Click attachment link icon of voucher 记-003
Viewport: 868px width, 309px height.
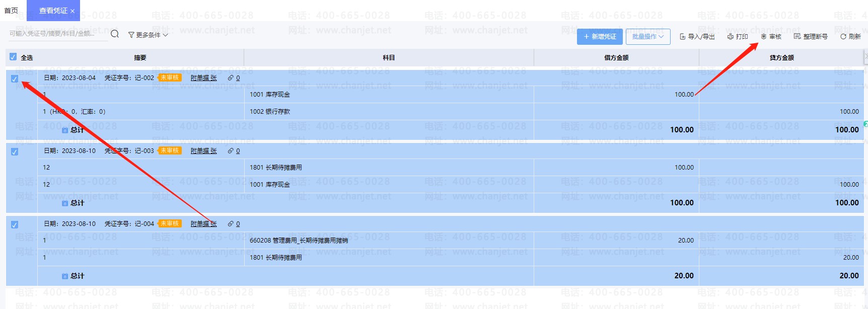[231, 151]
